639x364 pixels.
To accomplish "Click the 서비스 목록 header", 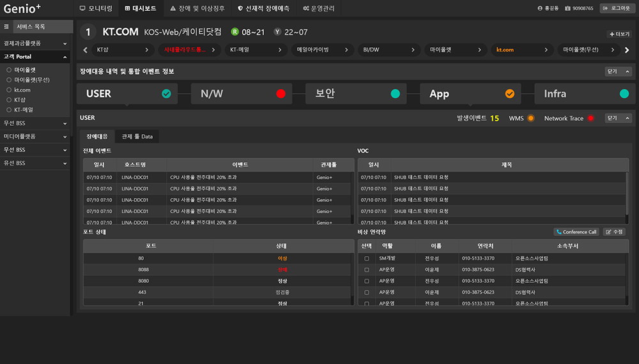I will click(43, 26).
